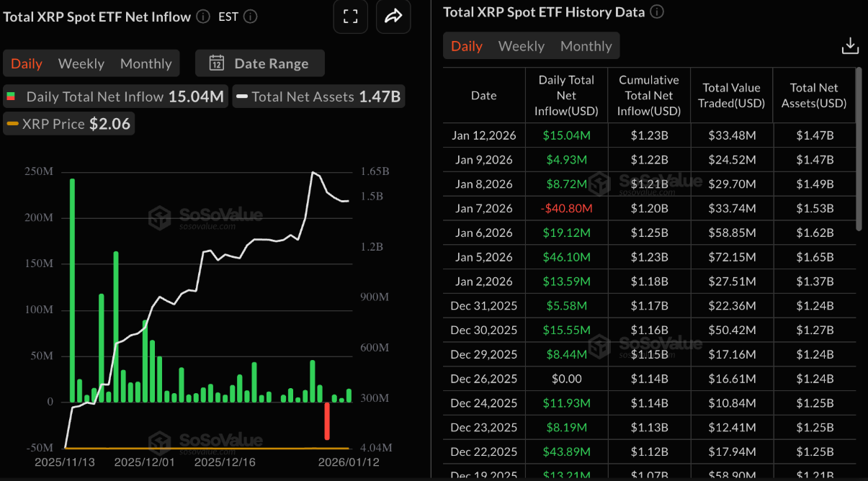Click the info icon next to EST
This screenshot has width=868, height=481.
point(249,17)
